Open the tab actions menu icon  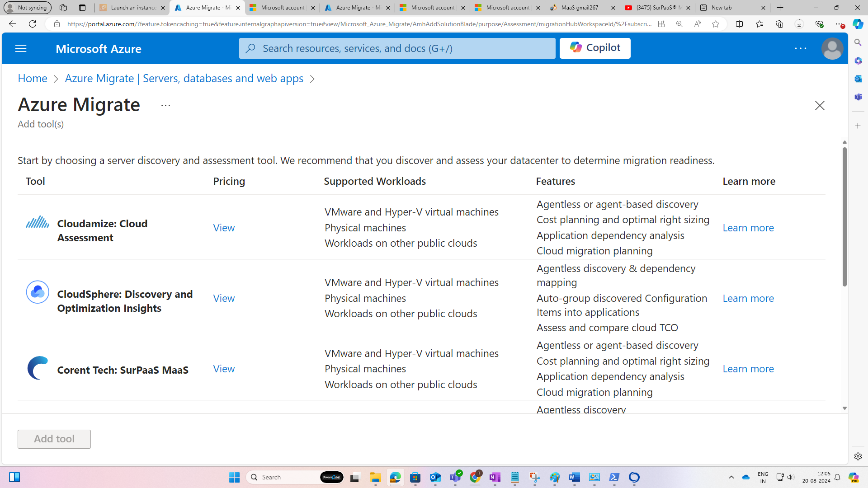pos(82,8)
